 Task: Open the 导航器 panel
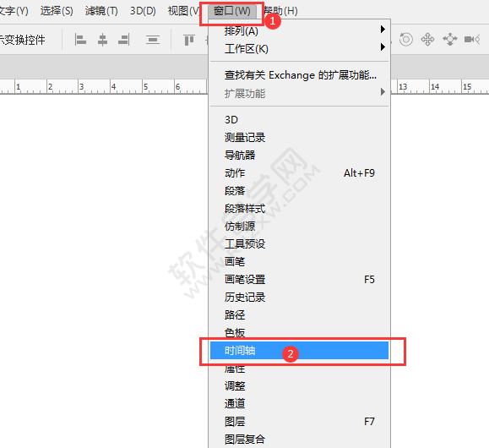click(299, 156)
